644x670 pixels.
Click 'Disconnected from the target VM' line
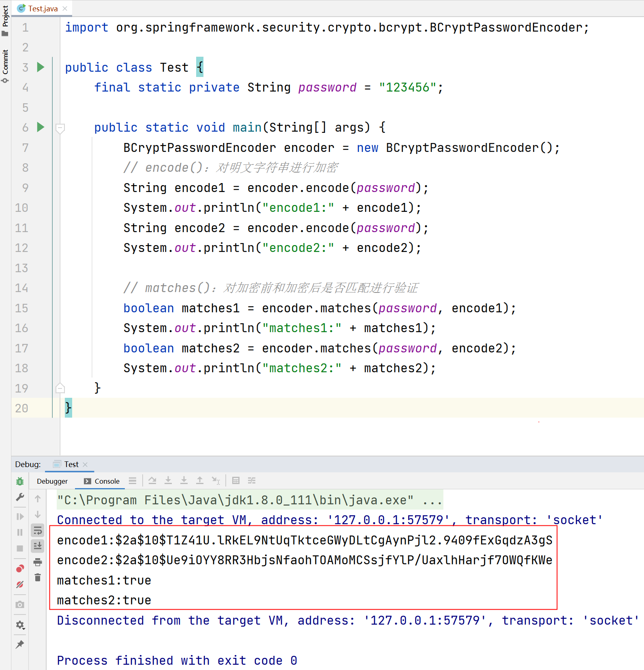coord(348,620)
